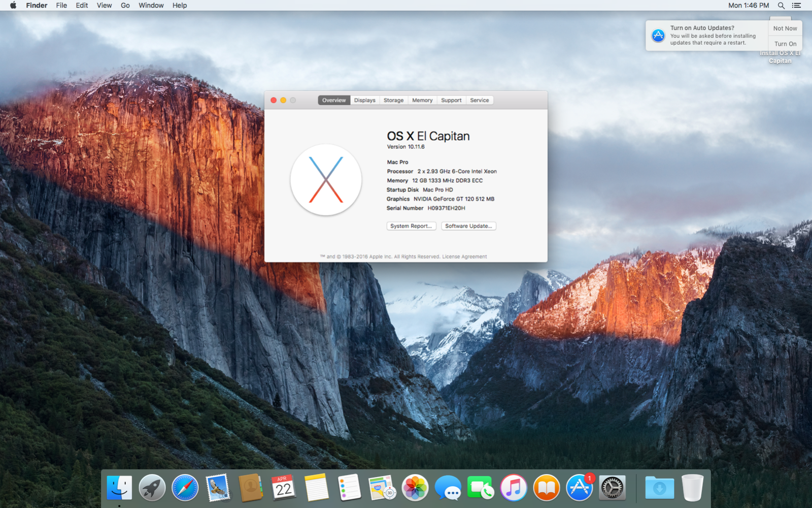Start FaceTime from the Dock
This screenshot has height=508, width=812.
coord(480,488)
